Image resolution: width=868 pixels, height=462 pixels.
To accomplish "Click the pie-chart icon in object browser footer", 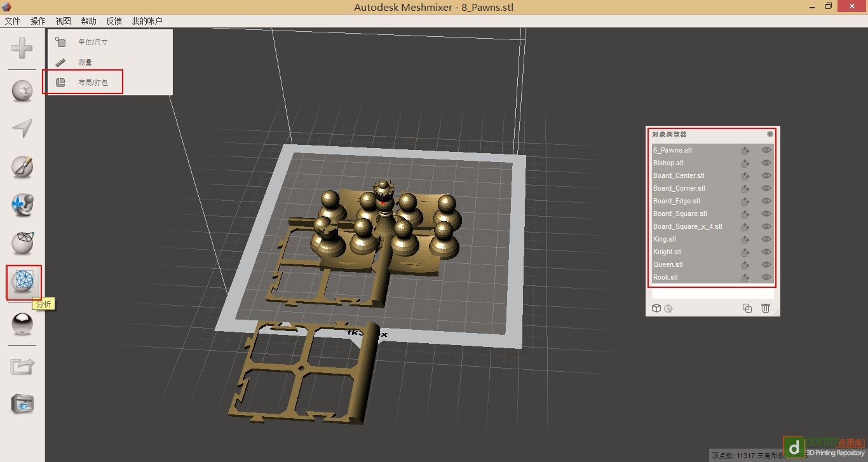I will click(x=668, y=308).
